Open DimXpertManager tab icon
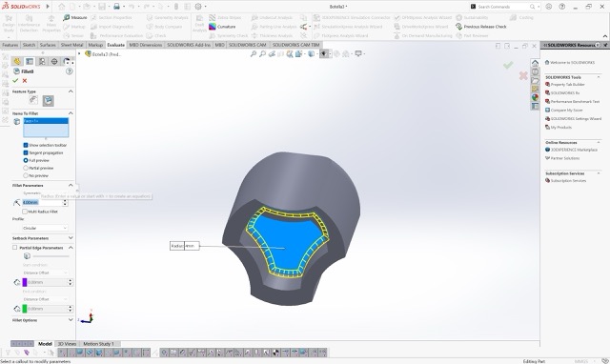 point(54,61)
